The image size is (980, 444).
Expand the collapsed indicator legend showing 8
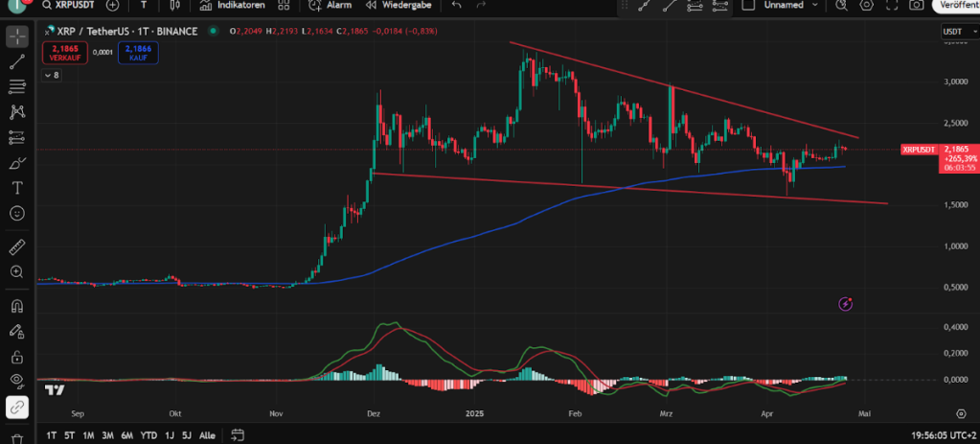pos(52,74)
